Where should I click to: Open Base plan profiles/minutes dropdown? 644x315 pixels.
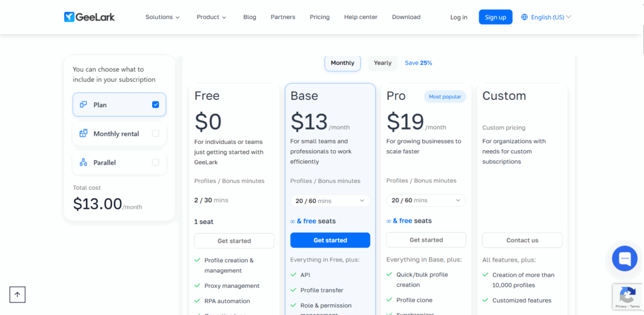(x=330, y=201)
